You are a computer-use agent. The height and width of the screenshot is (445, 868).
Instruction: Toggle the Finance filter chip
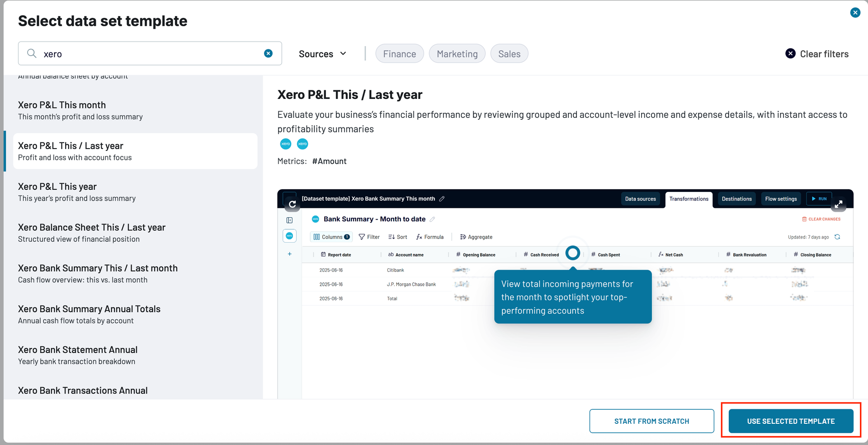(x=400, y=54)
